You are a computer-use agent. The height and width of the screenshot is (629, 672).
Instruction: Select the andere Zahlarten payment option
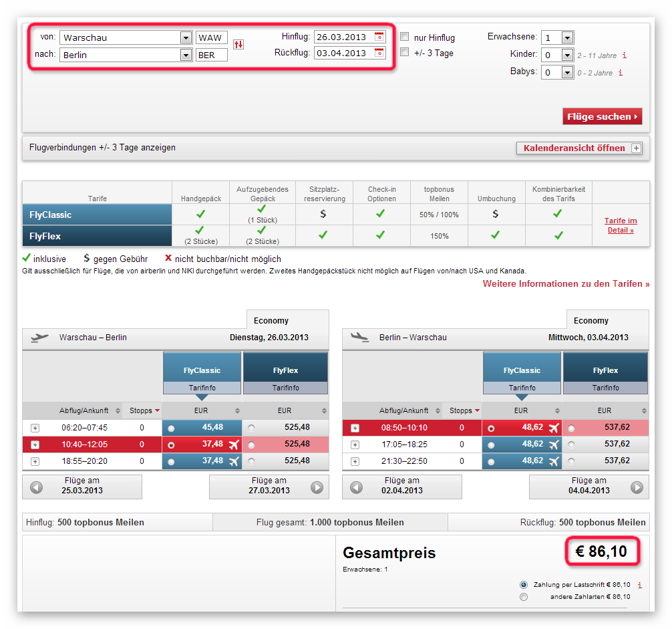pyautogui.click(x=524, y=597)
